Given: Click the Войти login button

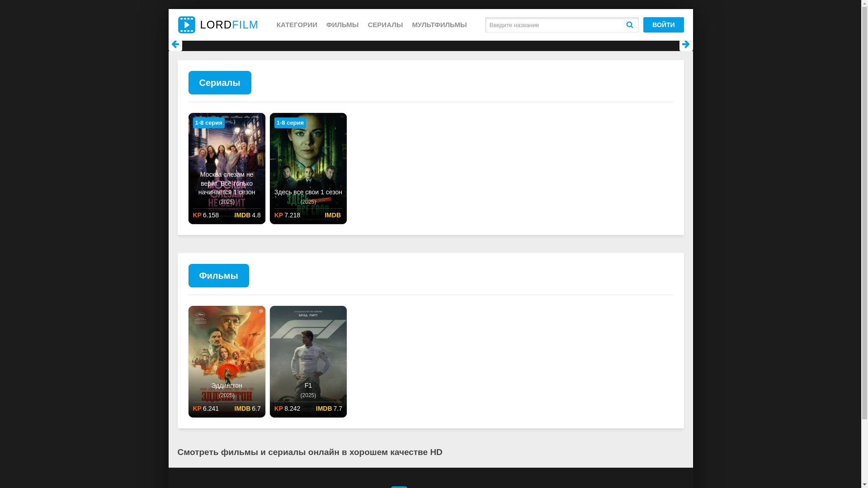Looking at the screenshot, I should [x=663, y=25].
